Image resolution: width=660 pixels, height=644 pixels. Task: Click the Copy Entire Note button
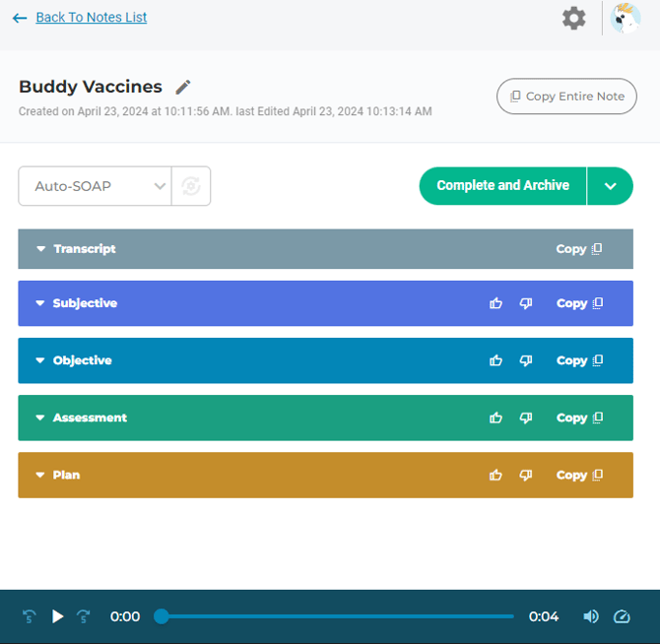(x=566, y=97)
